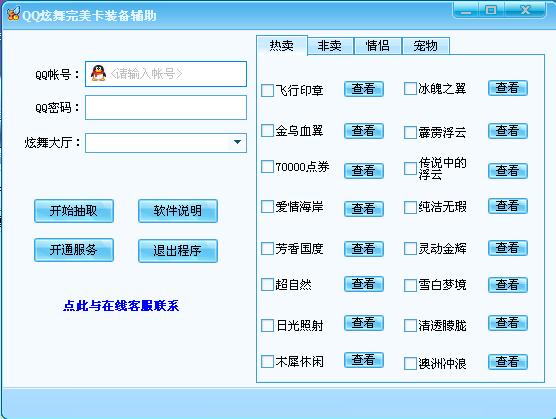Click the app icon in the title bar

(13, 14)
